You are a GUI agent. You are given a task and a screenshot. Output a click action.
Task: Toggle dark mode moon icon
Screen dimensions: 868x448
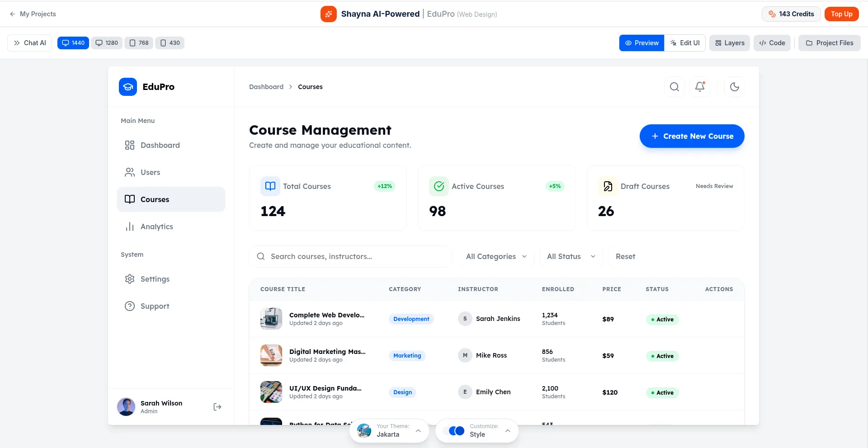(x=734, y=87)
